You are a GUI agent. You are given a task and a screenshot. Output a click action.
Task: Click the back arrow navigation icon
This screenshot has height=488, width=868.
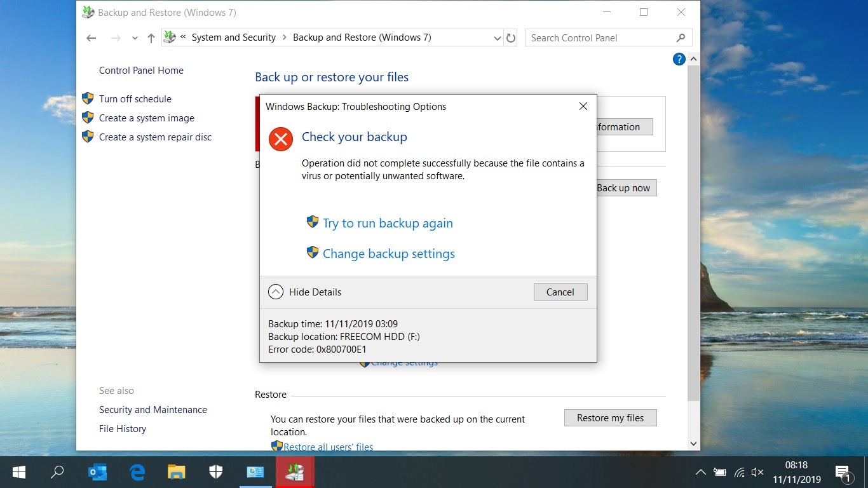91,38
